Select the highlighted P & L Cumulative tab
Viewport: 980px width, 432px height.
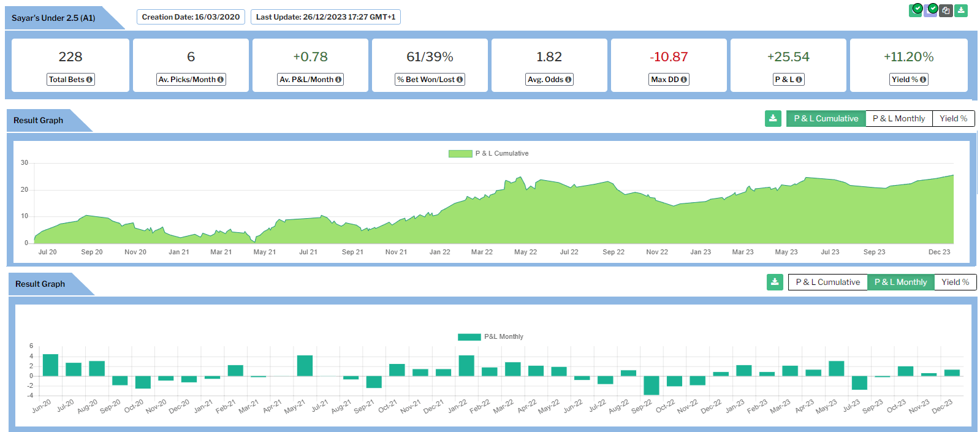(x=826, y=118)
